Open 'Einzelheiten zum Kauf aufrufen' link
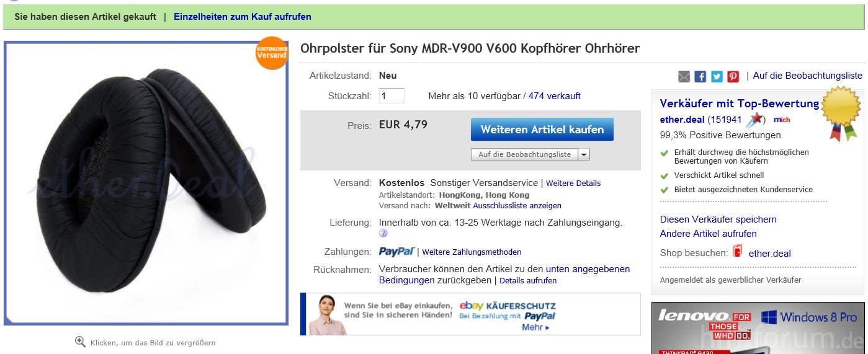 pos(243,17)
